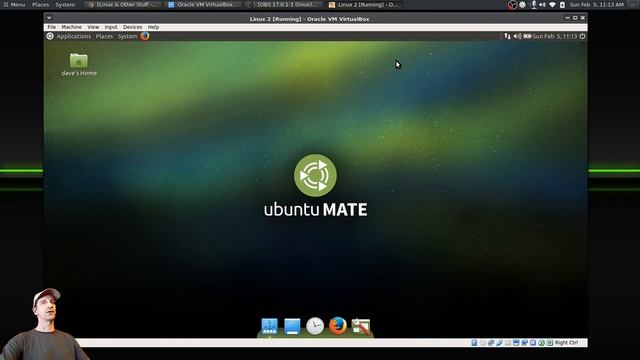Screen dimensions: 640x360
Task: Open VirtualBox Devices menu
Action: [133, 27]
